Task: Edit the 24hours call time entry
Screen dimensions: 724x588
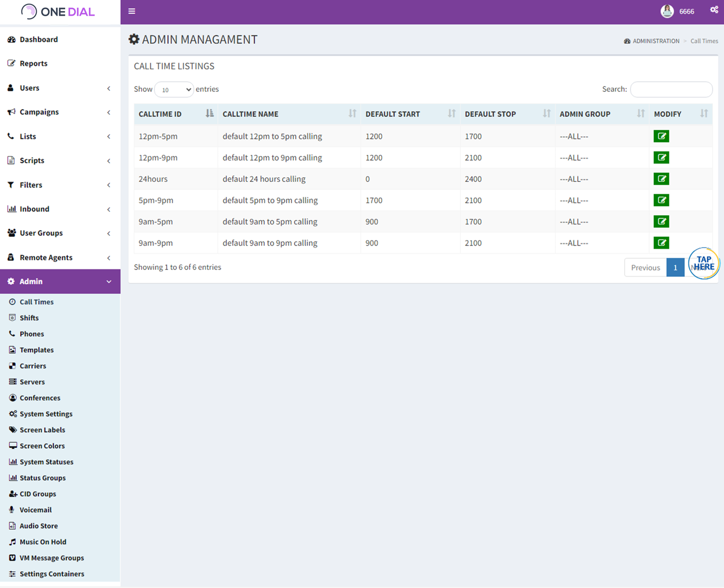Action: click(x=661, y=179)
